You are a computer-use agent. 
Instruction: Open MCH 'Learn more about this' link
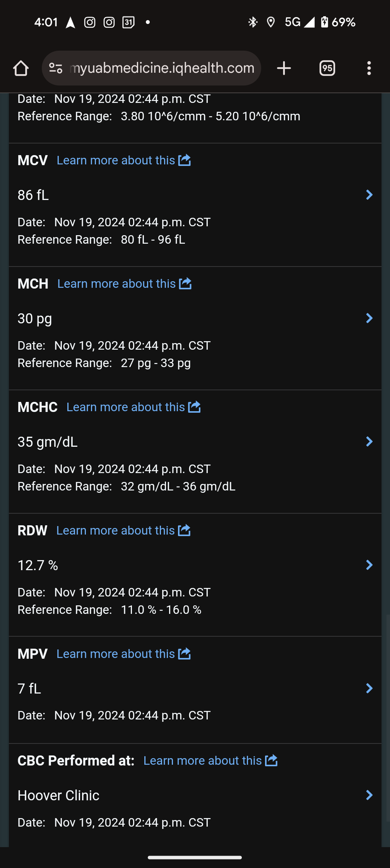tap(116, 284)
